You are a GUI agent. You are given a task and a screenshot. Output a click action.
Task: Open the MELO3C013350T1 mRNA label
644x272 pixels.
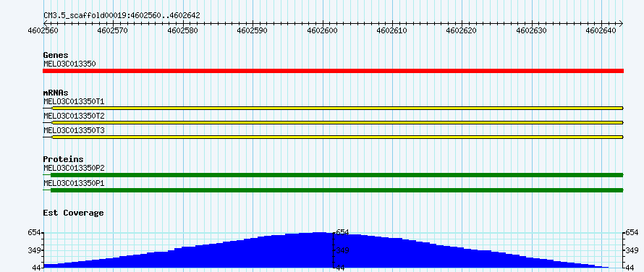pyautogui.click(x=74, y=101)
